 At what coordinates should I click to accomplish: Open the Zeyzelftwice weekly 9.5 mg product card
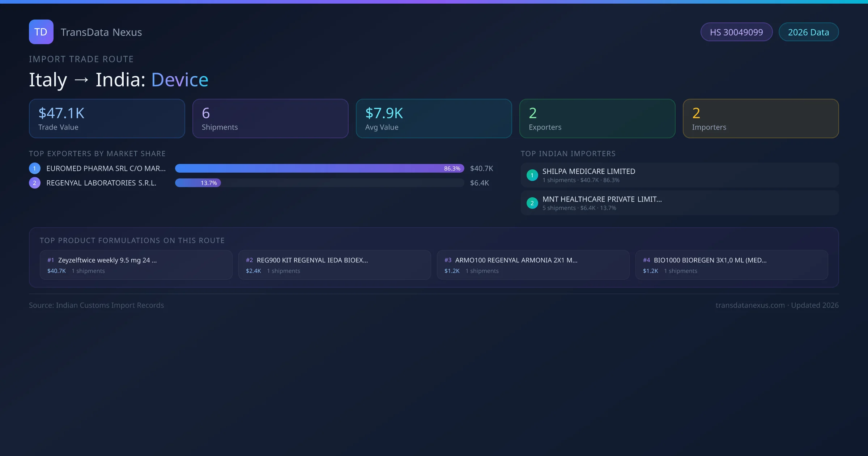pos(136,265)
